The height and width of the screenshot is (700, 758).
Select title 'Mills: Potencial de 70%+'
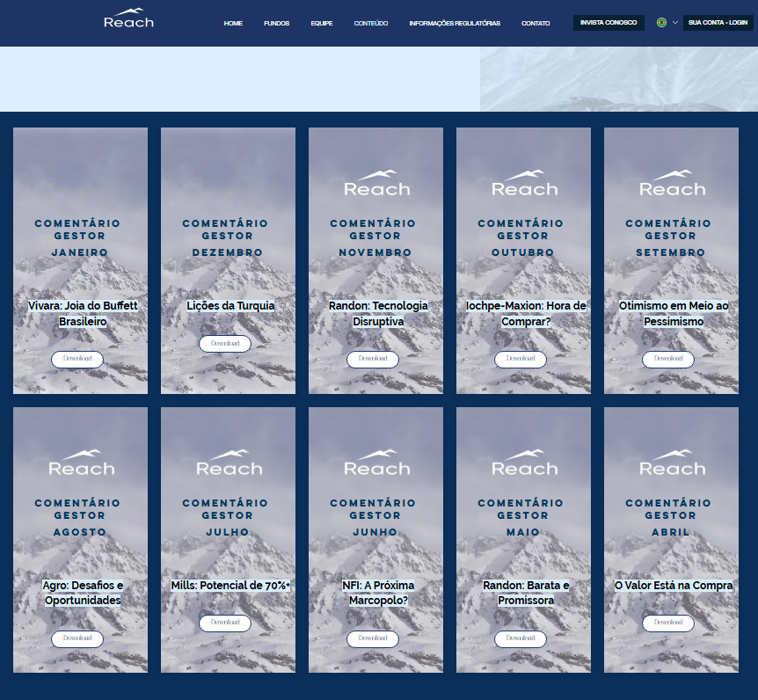(230, 586)
